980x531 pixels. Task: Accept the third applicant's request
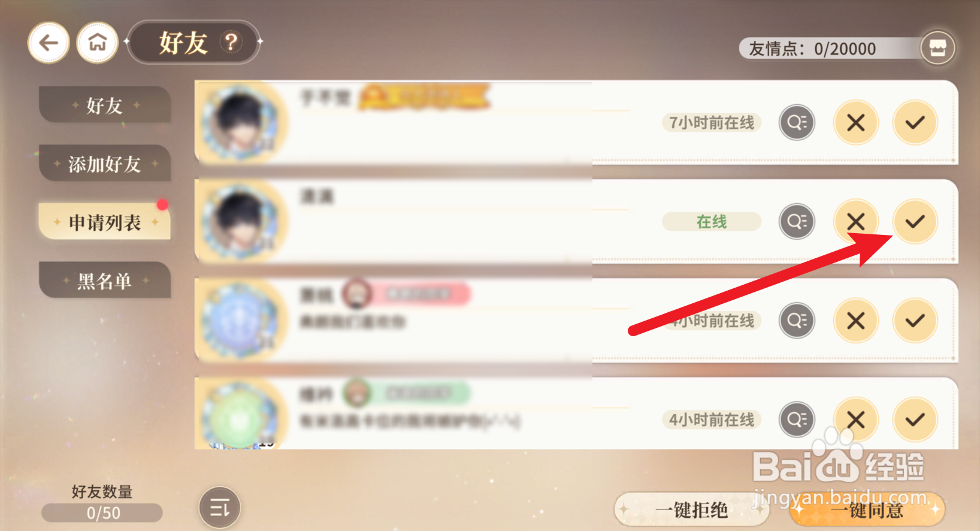(x=915, y=321)
